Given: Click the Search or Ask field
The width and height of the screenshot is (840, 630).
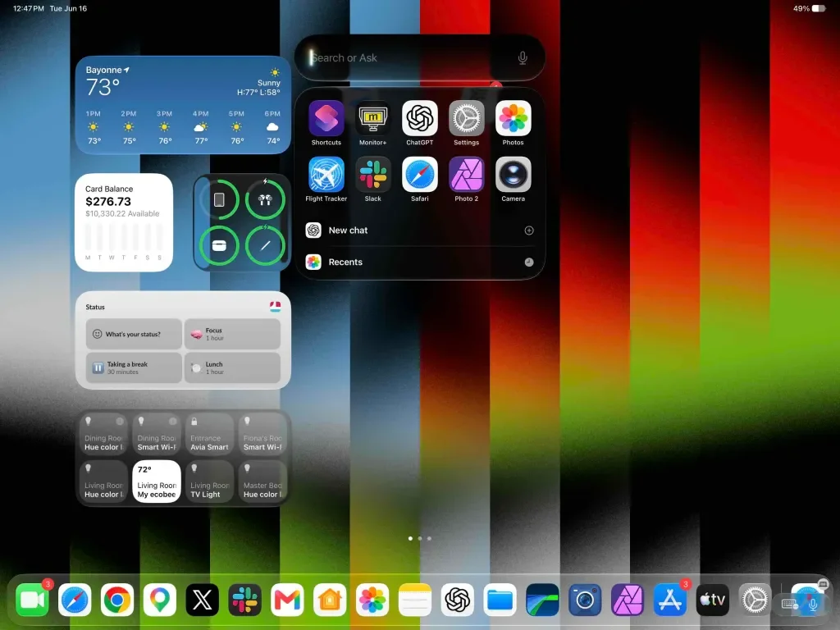Looking at the screenshot, I should [x=419, y=58].
